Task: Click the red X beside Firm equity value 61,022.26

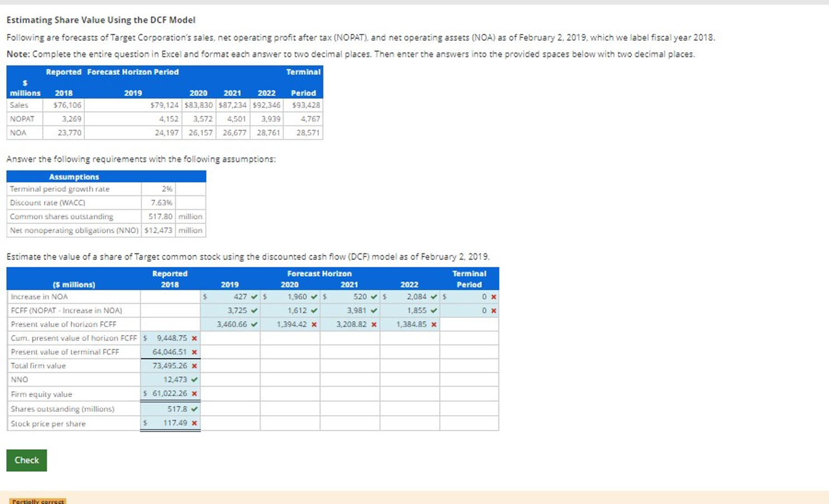Action: tap(193, 393)
